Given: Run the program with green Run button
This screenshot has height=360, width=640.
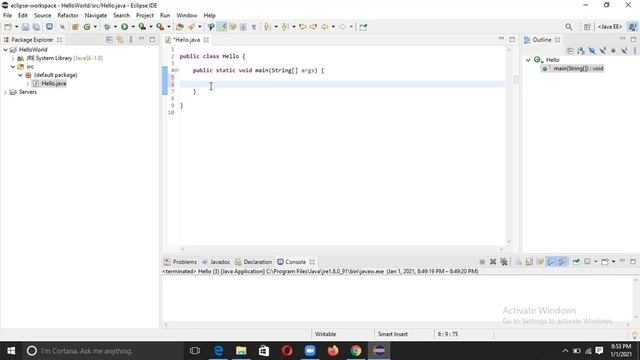Looking at the screenshot, I should [x=124, y=27].
